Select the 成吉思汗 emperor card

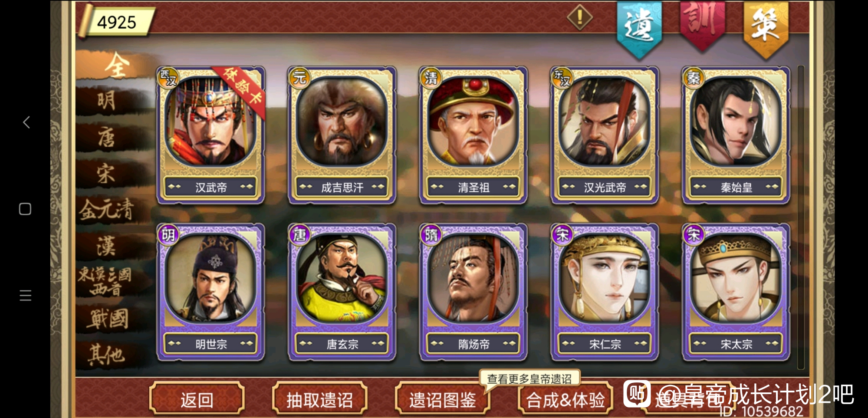tap(342, 135)
